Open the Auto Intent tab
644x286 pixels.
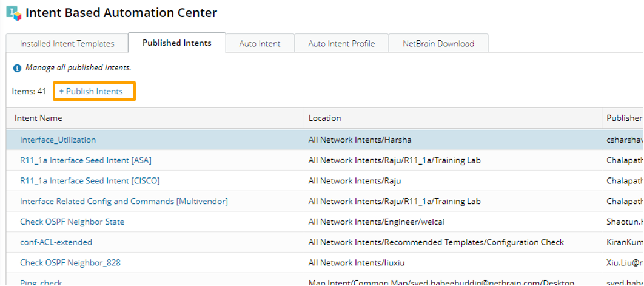(x=260, y=44)
